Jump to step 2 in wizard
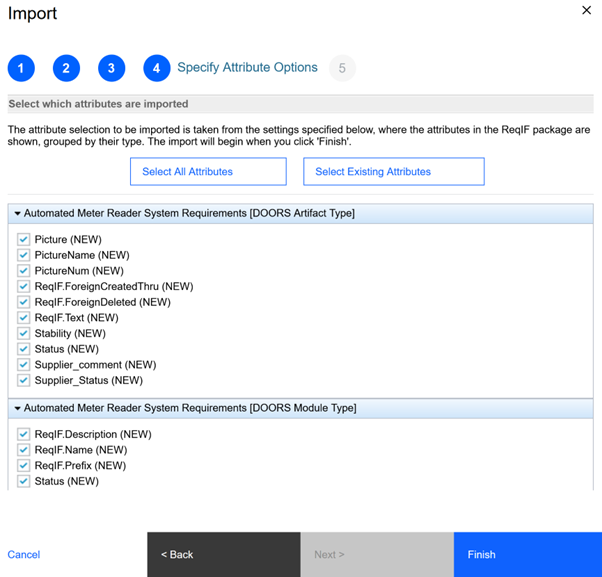Screen dimensions: 602x577 click(x=66, y=68)
